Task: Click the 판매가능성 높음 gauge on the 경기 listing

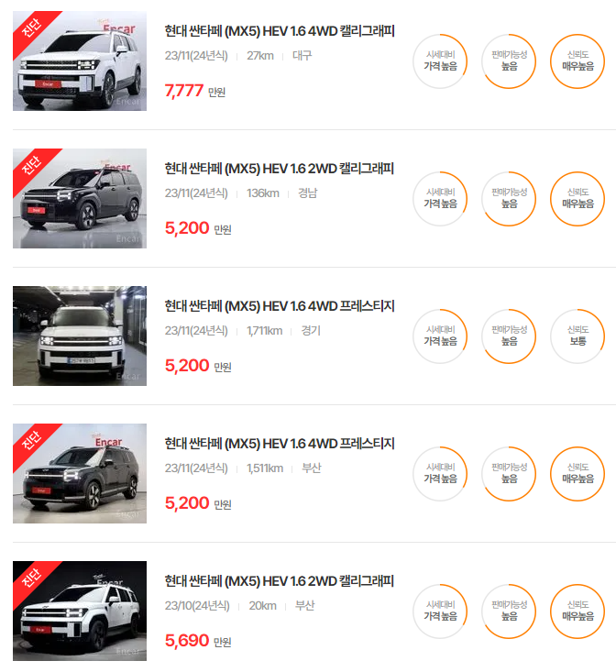Action: (509, 336)
